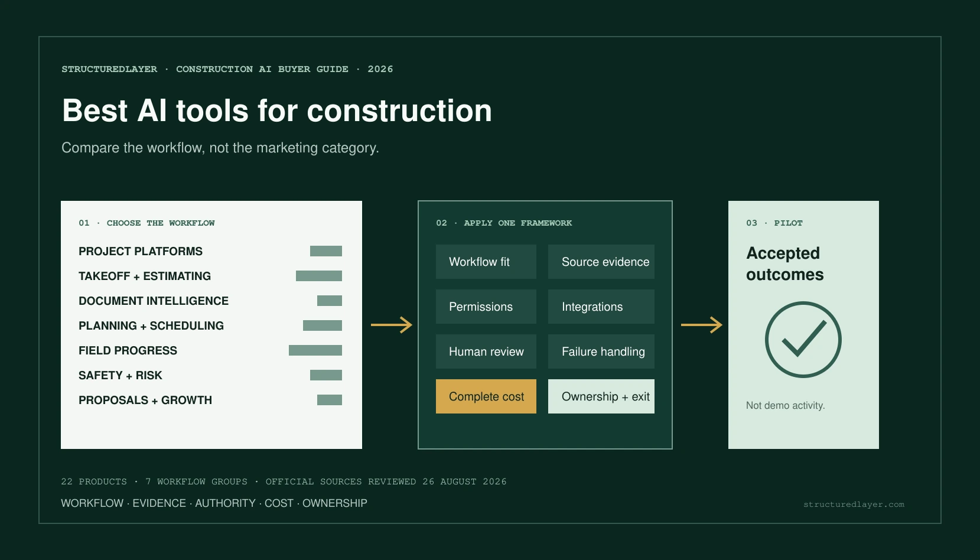
Task: Click the Permissions tile
Action: click(x=486, y=307)
